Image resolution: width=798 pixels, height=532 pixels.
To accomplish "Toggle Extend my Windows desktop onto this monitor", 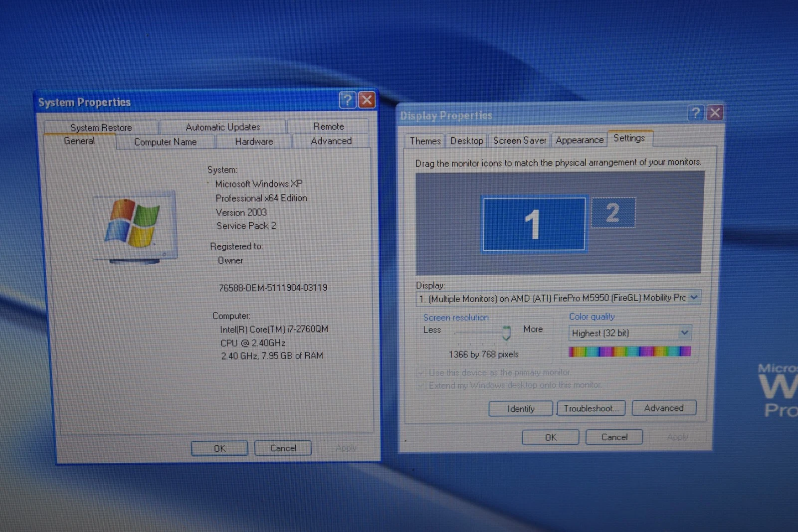I will 421,385.
